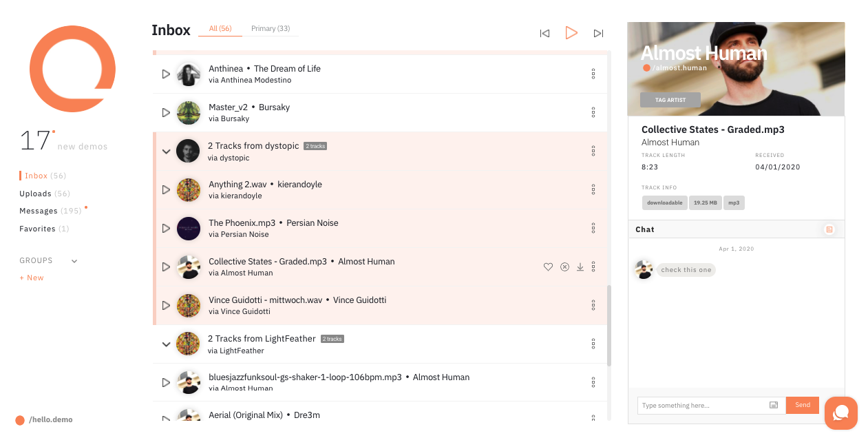The height and width of the screenshot is (438, 868).
Task: Open options menu for Collective States row
Action: [x=593, y=267]
